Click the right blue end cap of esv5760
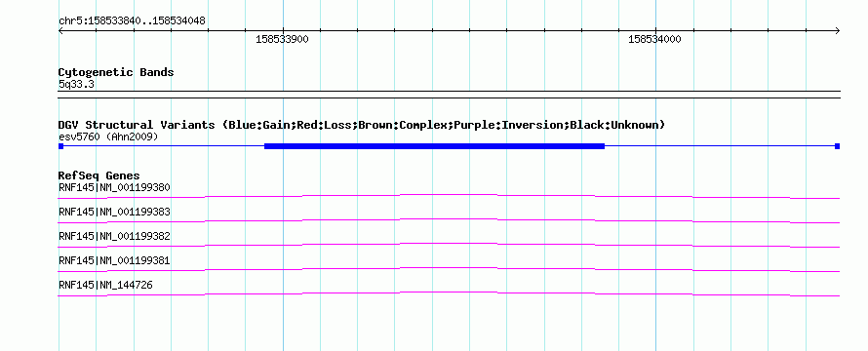The height and width of the screenshot is (351, 868). tap(838, 146)
